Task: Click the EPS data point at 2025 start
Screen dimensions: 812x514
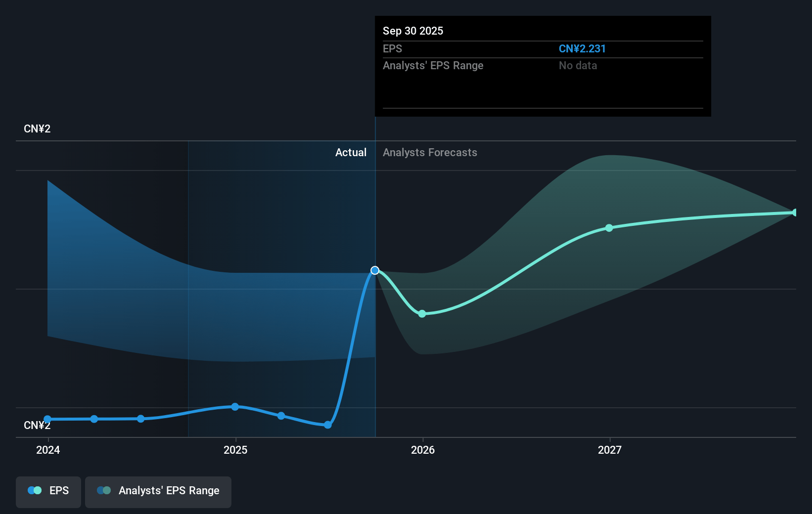Action: 235,407
